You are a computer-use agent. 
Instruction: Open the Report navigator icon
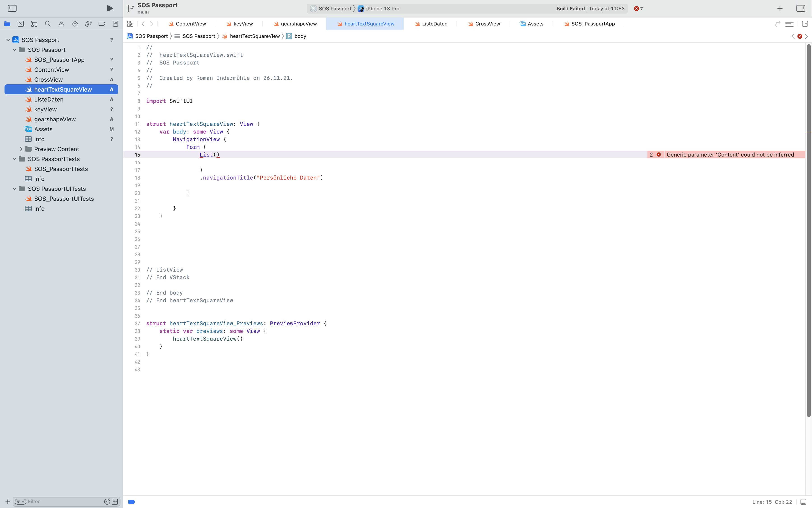point(115,23)
